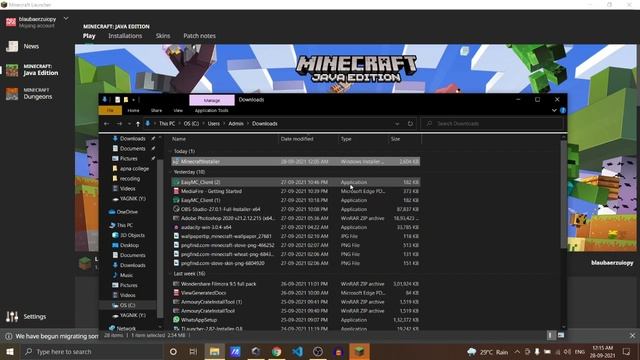Collapse the Today (1) group
Viewport: 640px width, 360px height.
171,151
